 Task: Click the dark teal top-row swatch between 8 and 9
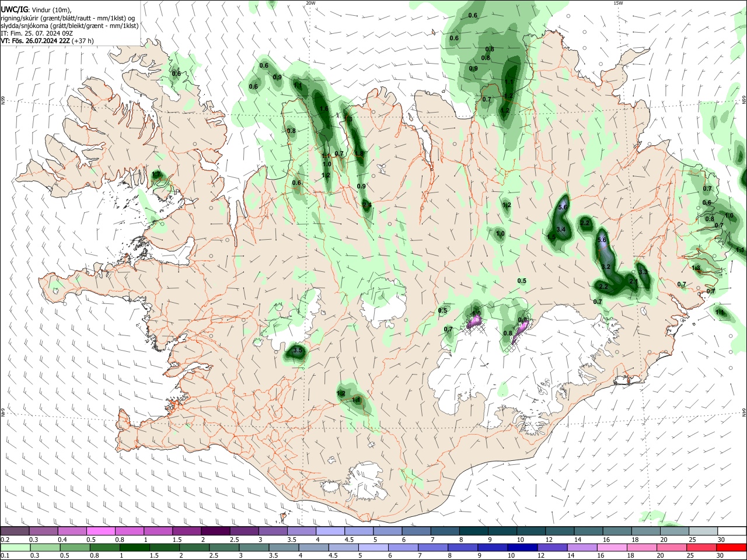473,531
